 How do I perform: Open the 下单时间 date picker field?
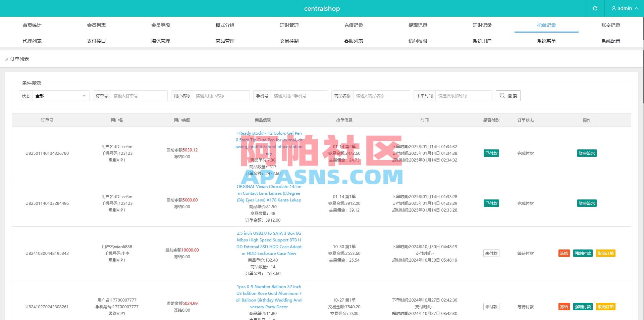coord(464,96)
